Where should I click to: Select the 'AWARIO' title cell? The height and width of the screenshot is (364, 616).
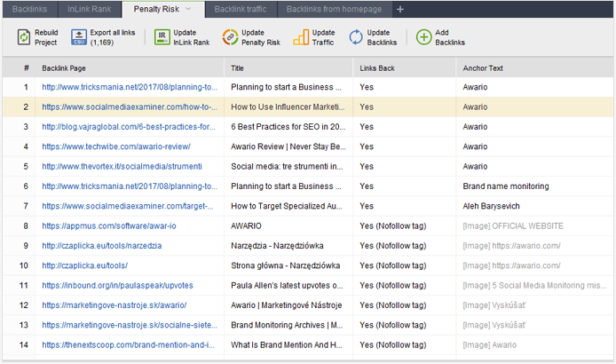tap(246, 226)
